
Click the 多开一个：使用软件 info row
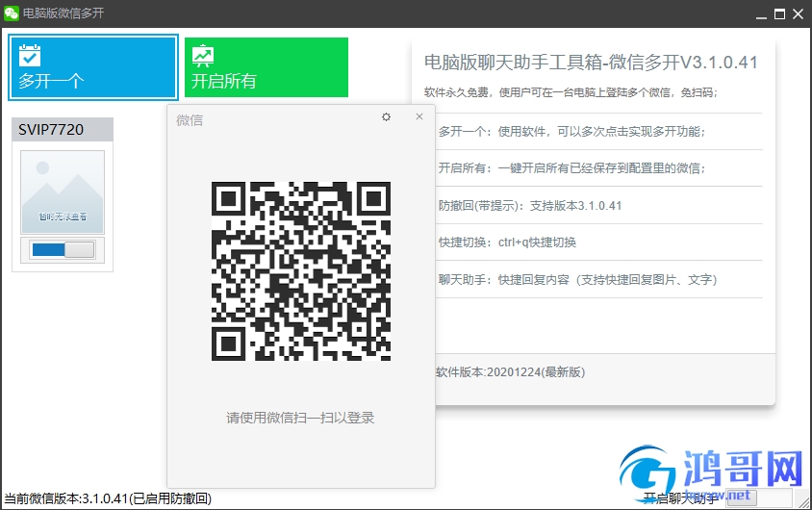coord(571,132)
